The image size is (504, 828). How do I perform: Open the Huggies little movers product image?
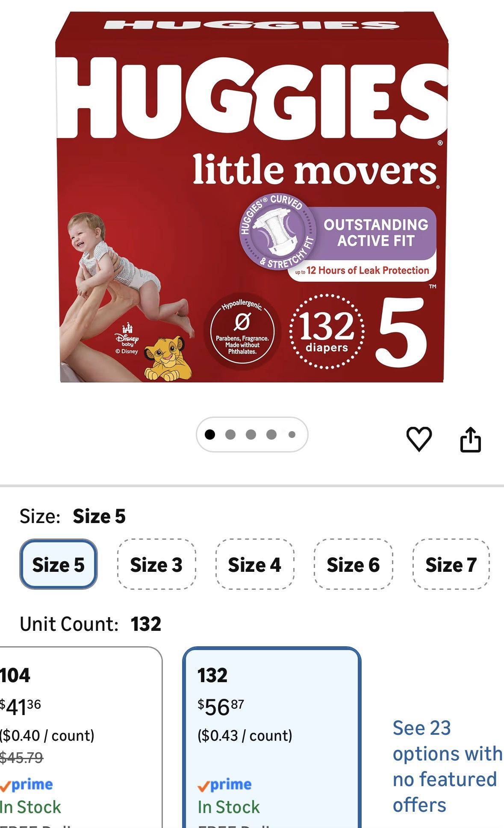click(252, 197)
